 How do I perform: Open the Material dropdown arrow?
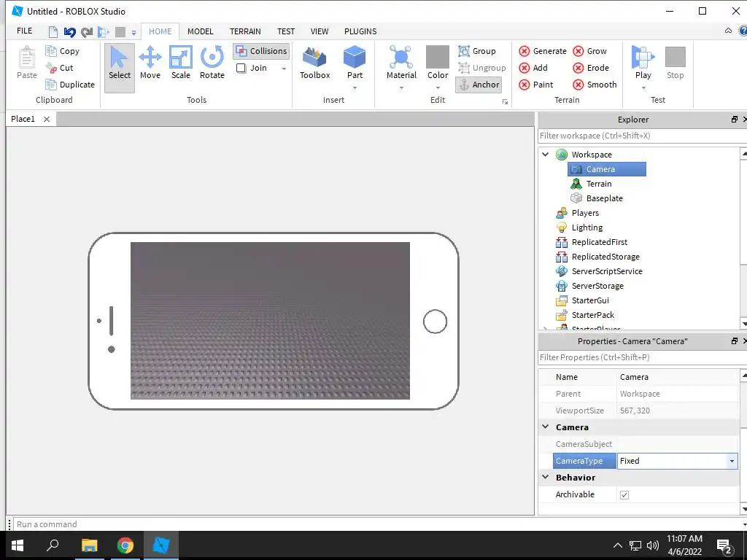tap(401, 87)
